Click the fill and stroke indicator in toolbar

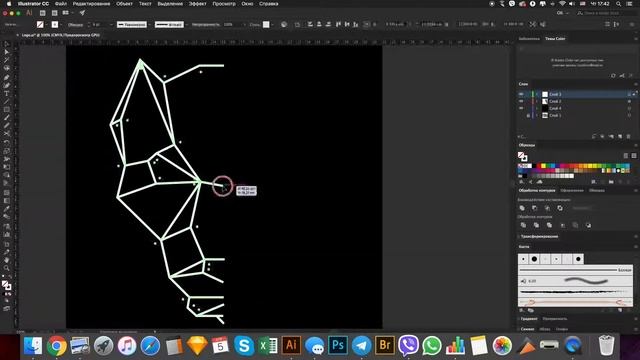(x=7, y=285)
